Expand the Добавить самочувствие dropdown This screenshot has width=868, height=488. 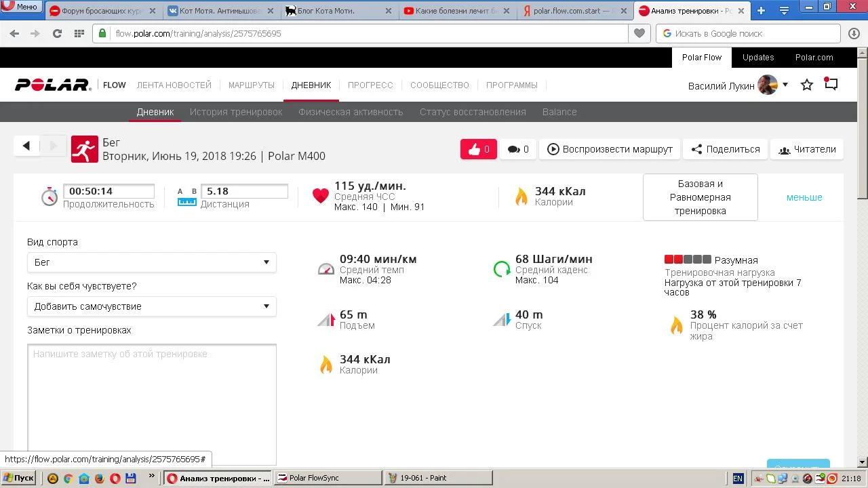coord(151,306)
